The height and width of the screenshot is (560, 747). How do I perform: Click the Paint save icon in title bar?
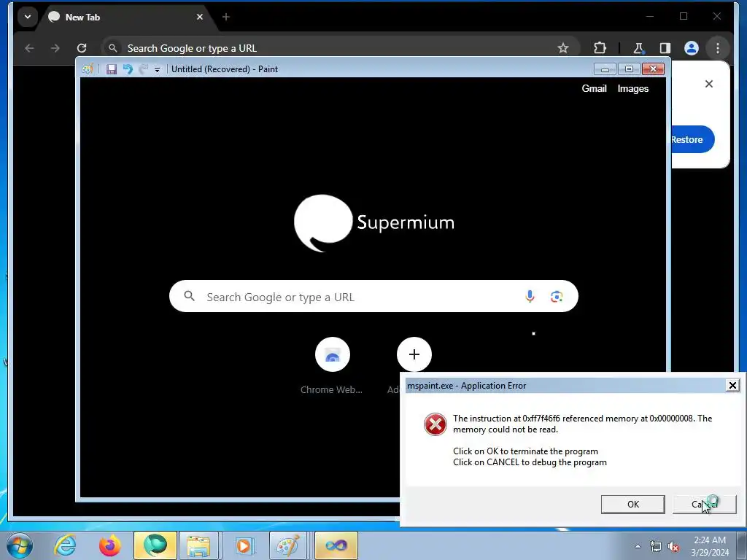pyautogui.click(x=112, y=69)
